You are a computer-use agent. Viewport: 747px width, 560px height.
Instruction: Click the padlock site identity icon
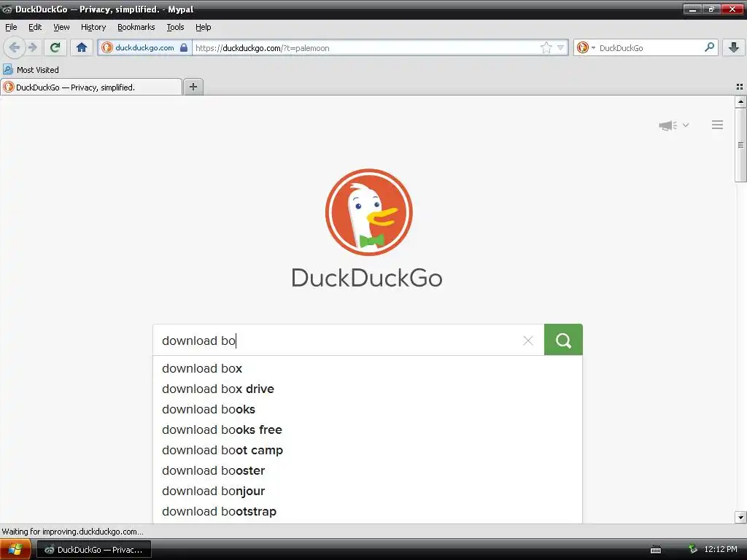(183, 47)
